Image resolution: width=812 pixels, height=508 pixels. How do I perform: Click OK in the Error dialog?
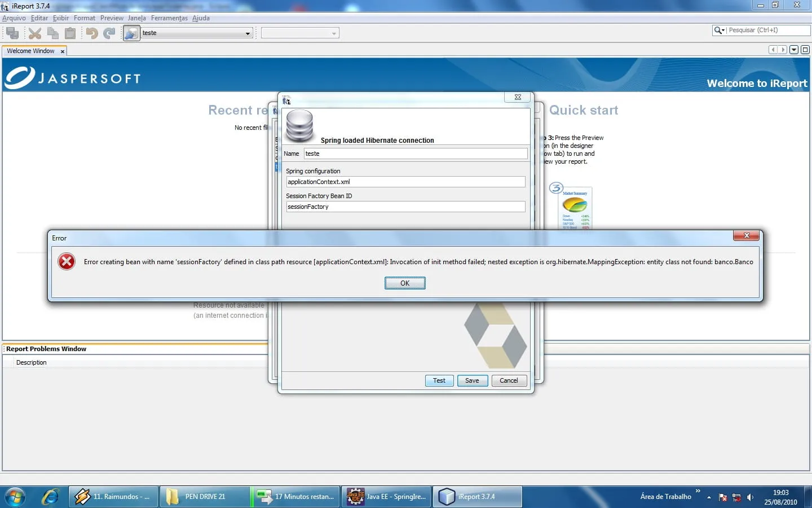(405, 283)
